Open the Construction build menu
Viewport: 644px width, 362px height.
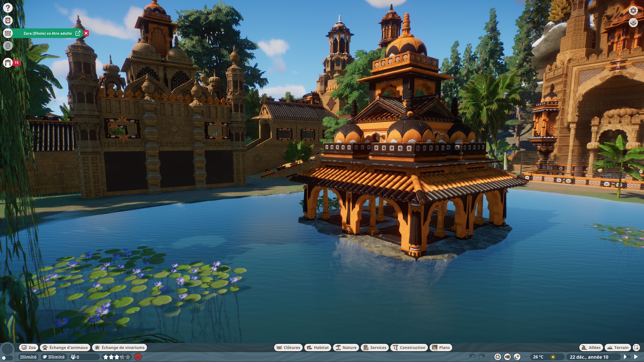click(x=409, y=347)
